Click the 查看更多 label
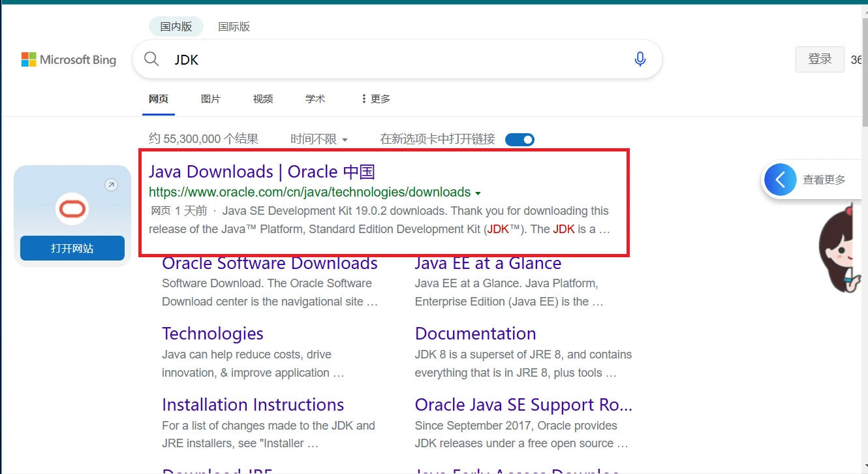This screenshot has height=474, width=868. (824, 180)
